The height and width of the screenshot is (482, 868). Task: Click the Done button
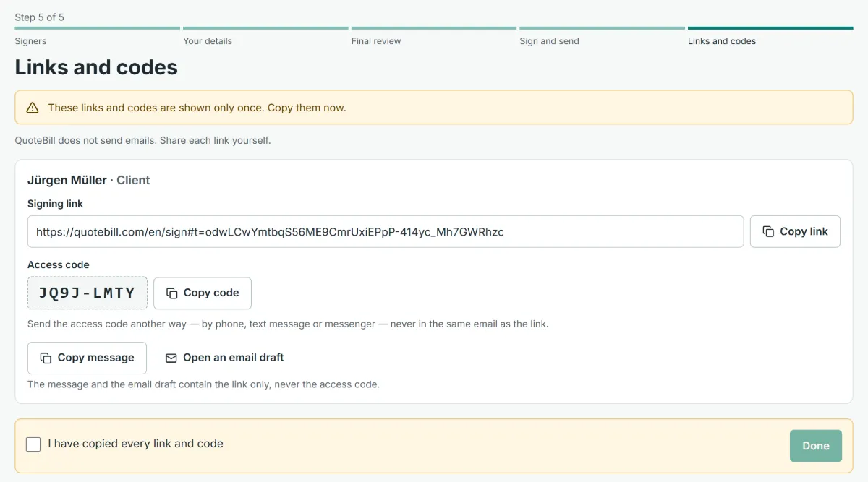point(816,446)
